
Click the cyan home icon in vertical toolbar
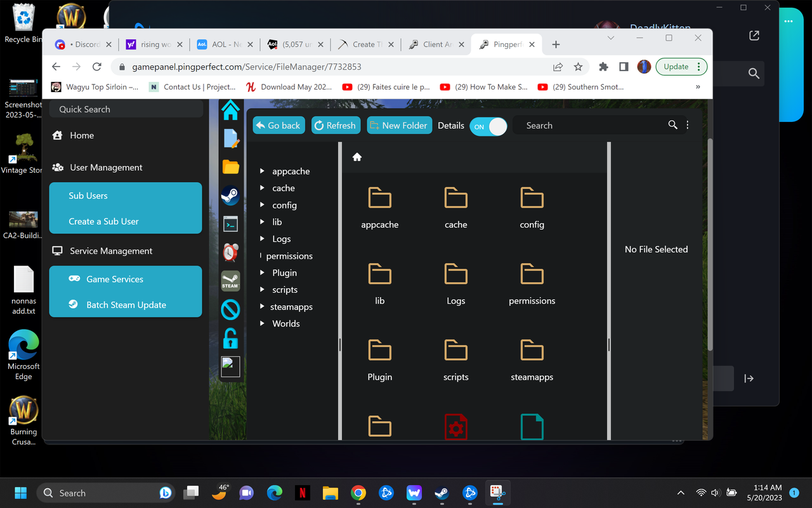coord(230,110)
